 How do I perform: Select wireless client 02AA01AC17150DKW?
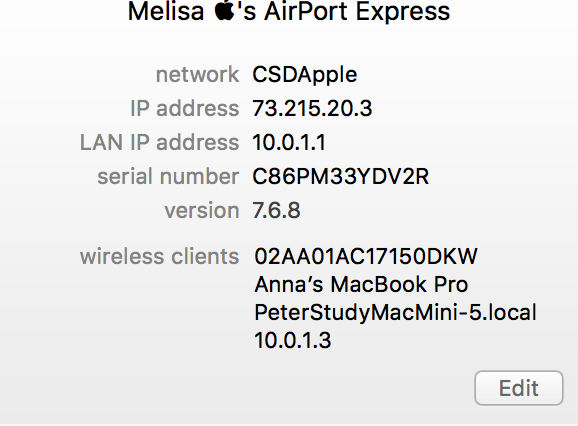point(366,256)
